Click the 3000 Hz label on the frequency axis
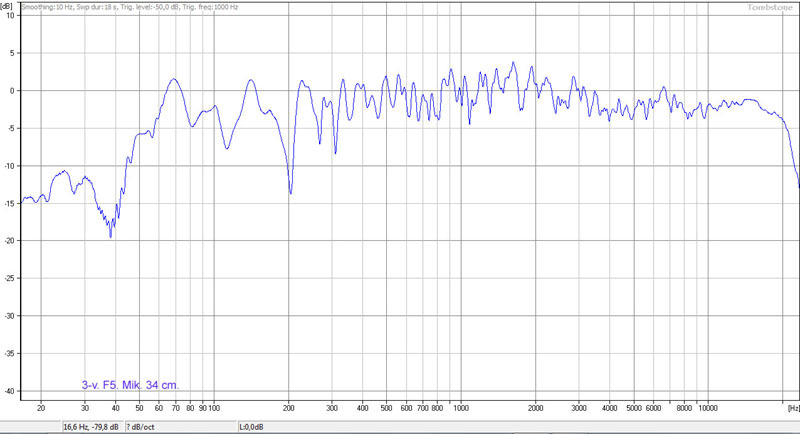The height and width of the screenshot is (434, 800). click(579, 408)
